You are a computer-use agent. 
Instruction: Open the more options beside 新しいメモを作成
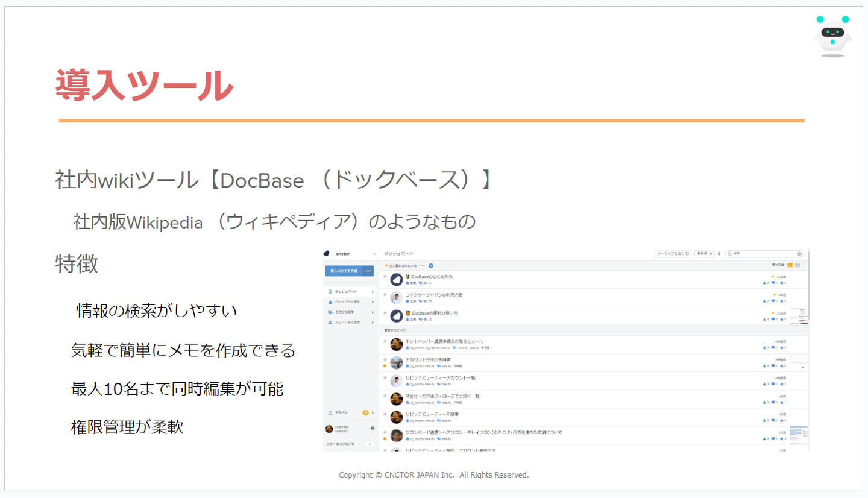368,271
